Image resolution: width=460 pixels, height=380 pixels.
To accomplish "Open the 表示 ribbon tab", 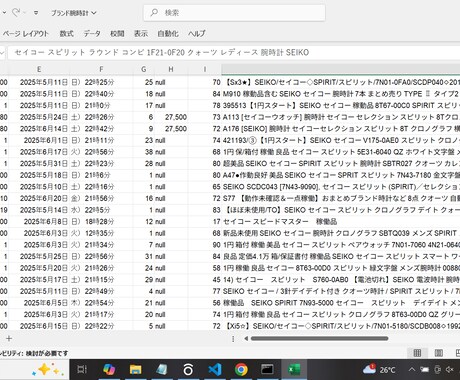I will pos(141,33).
